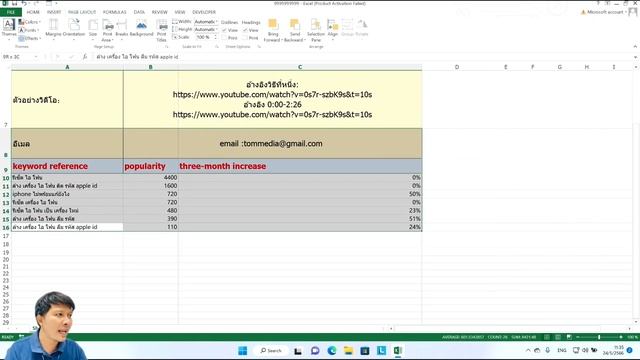
Task: Switch to the VIEW tab
Action: 180,12
